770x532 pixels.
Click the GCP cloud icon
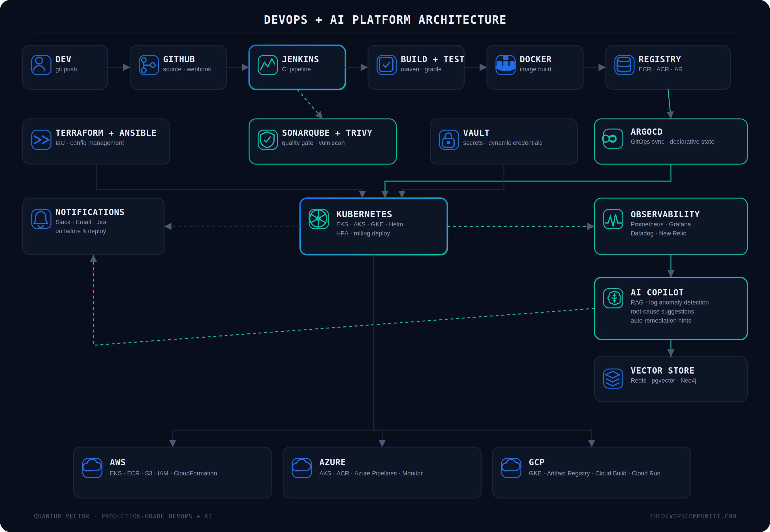click(x=511, y=468)
